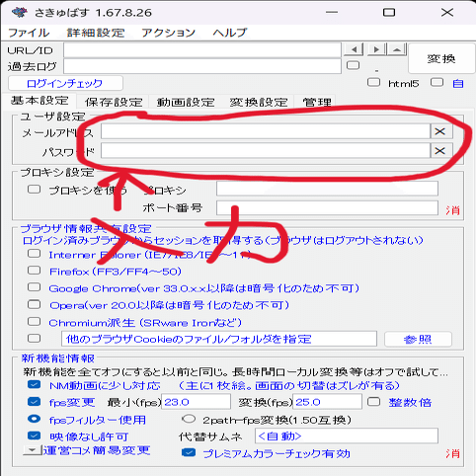This screenshot has width=476, height=476.
Task: Click the 変換(fps) field showing 25.0
Action: click(327, 402)
